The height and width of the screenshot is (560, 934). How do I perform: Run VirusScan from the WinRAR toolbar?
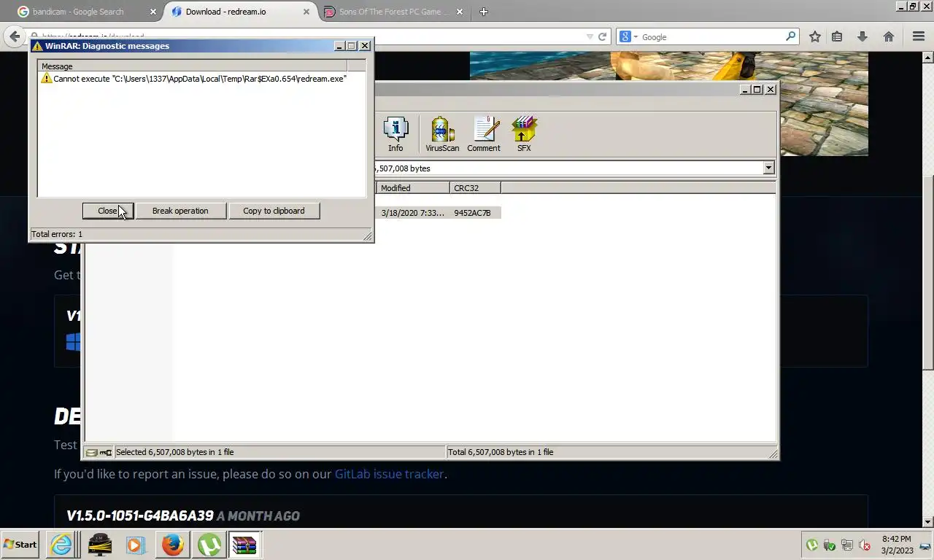coord(442,135)
